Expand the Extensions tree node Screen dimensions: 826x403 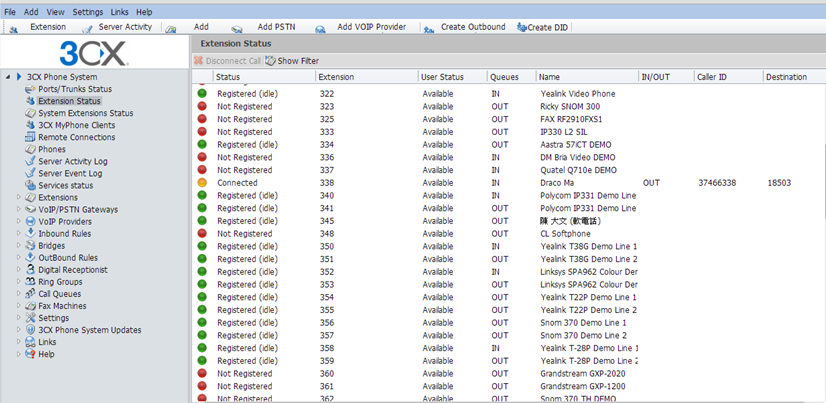(x=19, y=198)
